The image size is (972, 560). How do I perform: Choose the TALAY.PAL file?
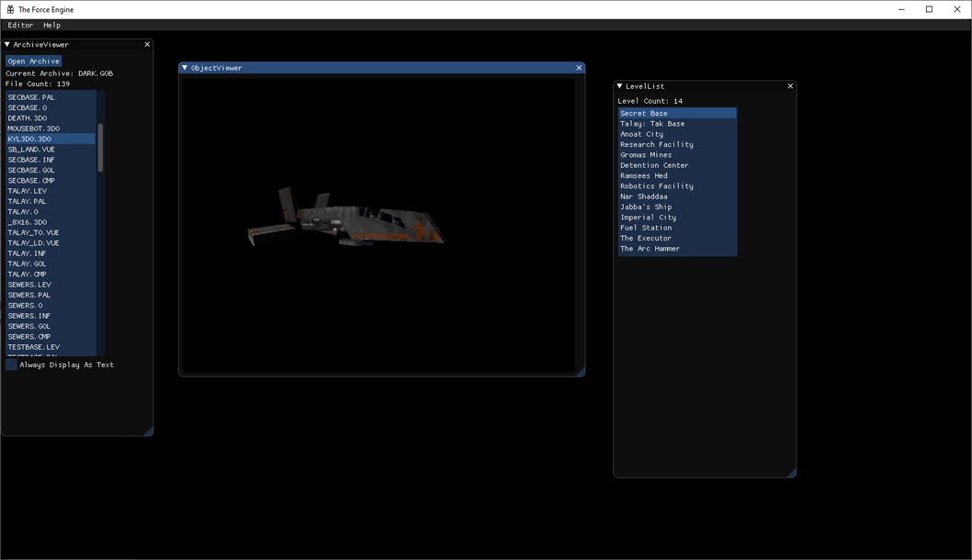[51, 201]
